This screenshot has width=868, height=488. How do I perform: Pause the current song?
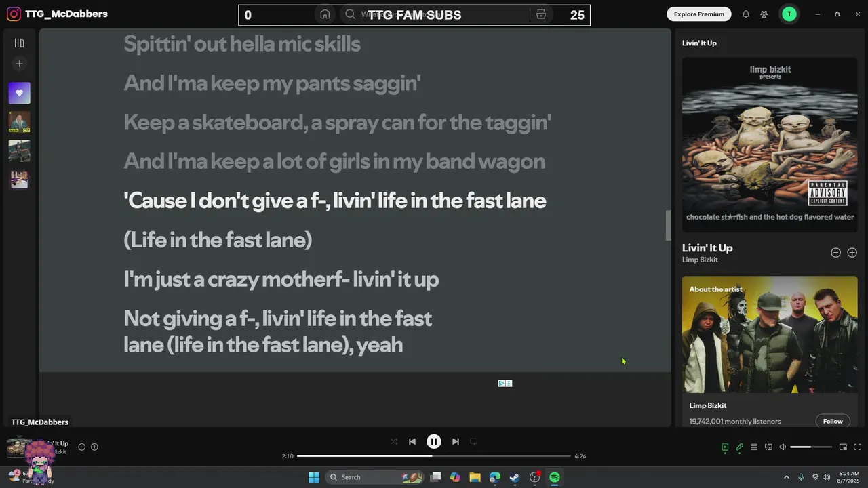[434, 441]
